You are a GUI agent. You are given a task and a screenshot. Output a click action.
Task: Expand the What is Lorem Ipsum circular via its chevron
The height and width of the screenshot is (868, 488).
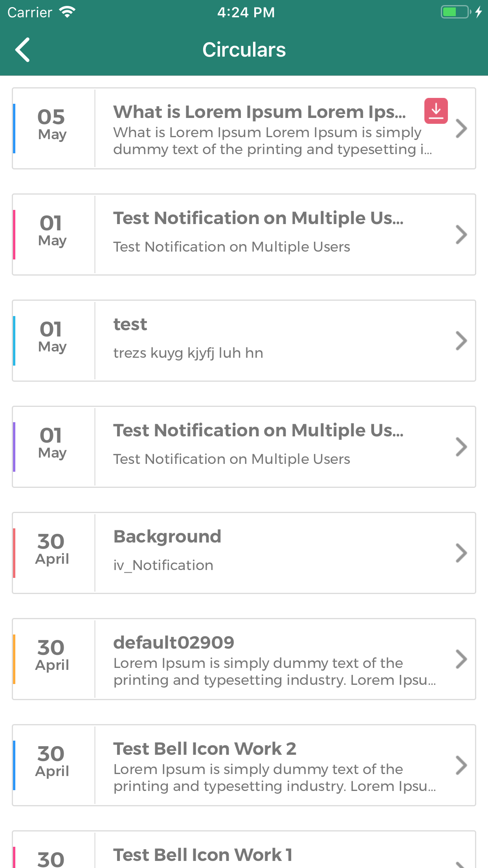coord(462,128)
